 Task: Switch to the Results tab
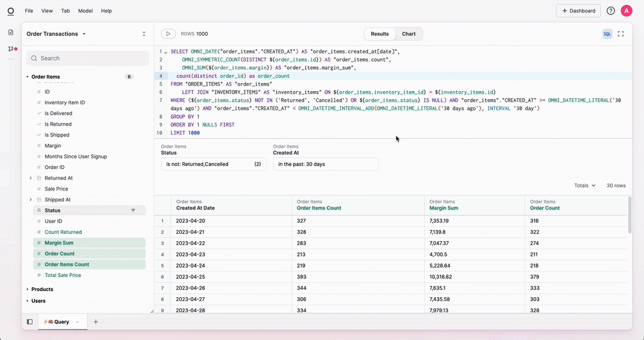379,34
